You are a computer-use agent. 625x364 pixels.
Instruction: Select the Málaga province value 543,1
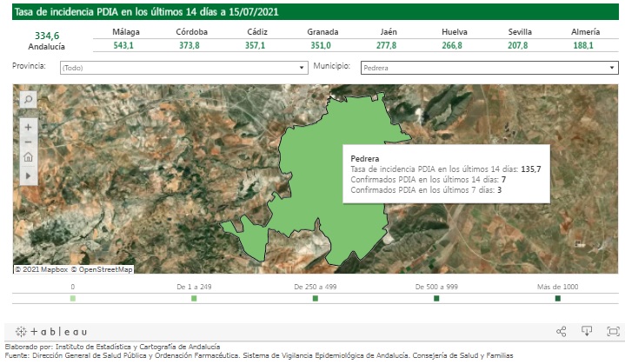pos(126,45)
